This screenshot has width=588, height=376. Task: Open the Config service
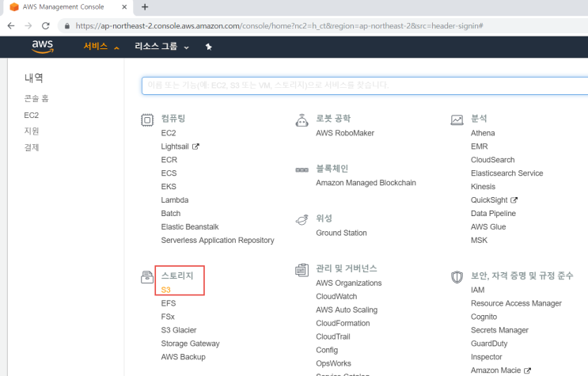click(327, 350)
